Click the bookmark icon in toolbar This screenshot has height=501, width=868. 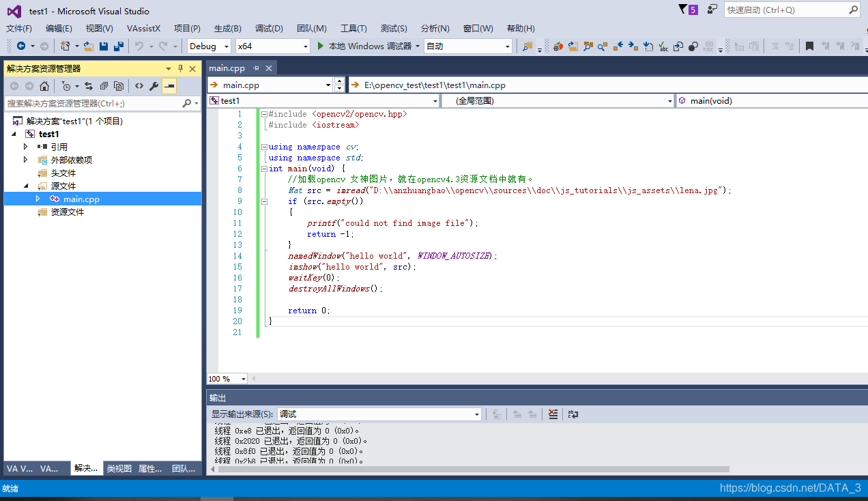pos(809,46)
